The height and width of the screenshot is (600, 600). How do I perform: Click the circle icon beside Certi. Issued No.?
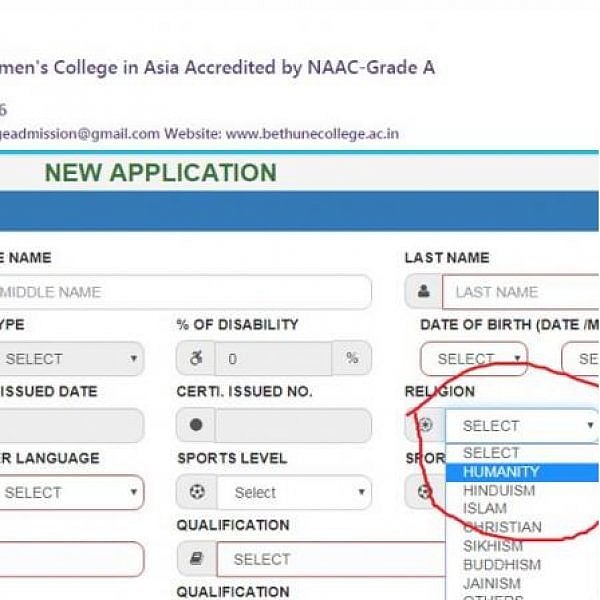click(x=196, y=425)
